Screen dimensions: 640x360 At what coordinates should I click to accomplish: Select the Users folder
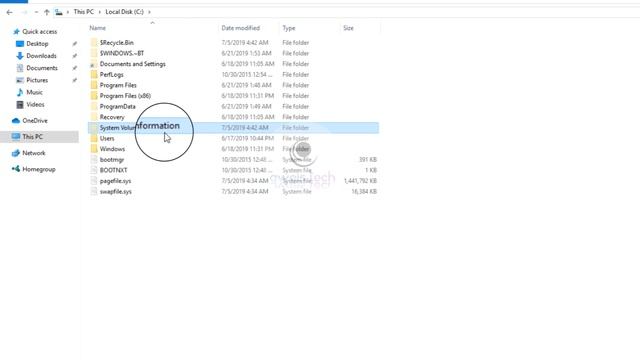(x=107, y=138)
